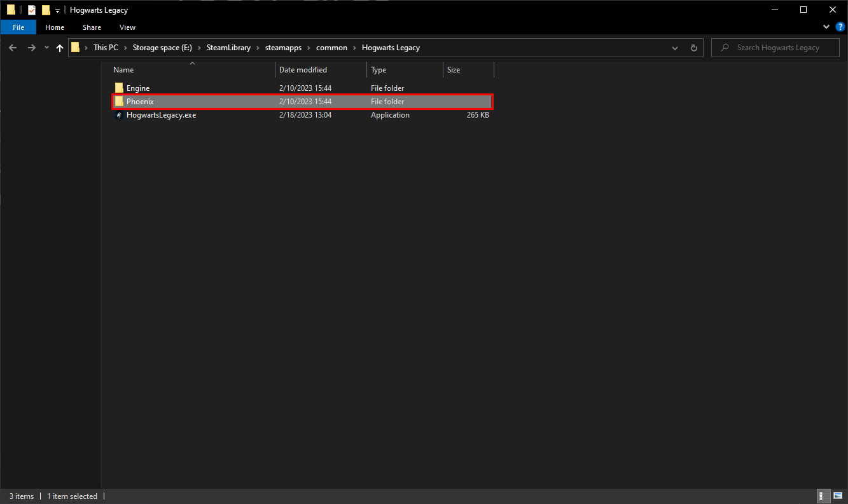Expand the chevron after Storage space (E:)
The image size is (848, 504).
(x=200, y=48)
